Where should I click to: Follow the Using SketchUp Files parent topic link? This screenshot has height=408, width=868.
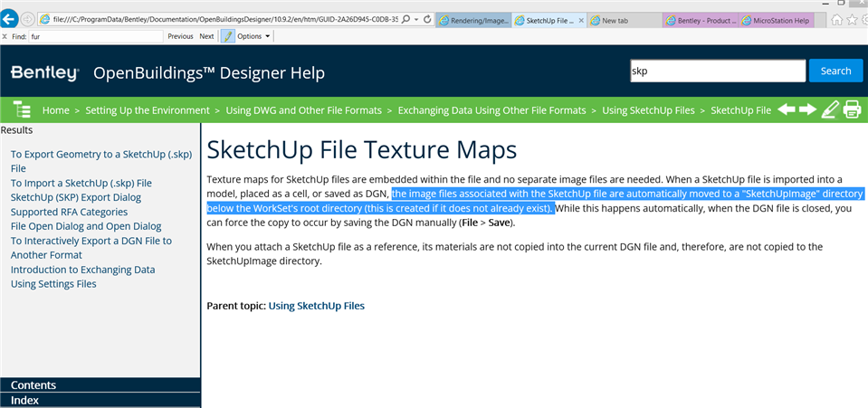[x=317, y=306]
